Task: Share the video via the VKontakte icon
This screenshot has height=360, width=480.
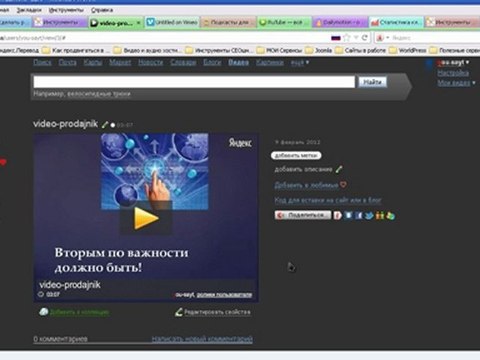Action: pyautogui.click(x=348, y=215)
